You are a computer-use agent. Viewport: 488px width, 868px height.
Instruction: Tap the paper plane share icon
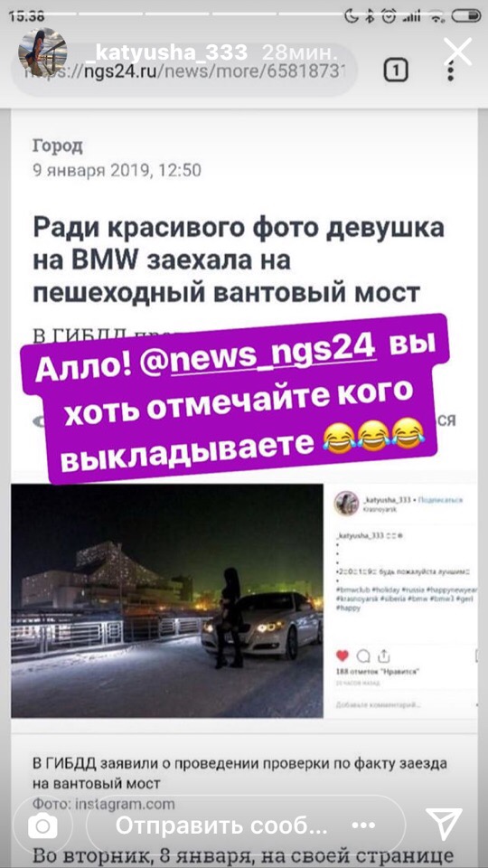444,825
